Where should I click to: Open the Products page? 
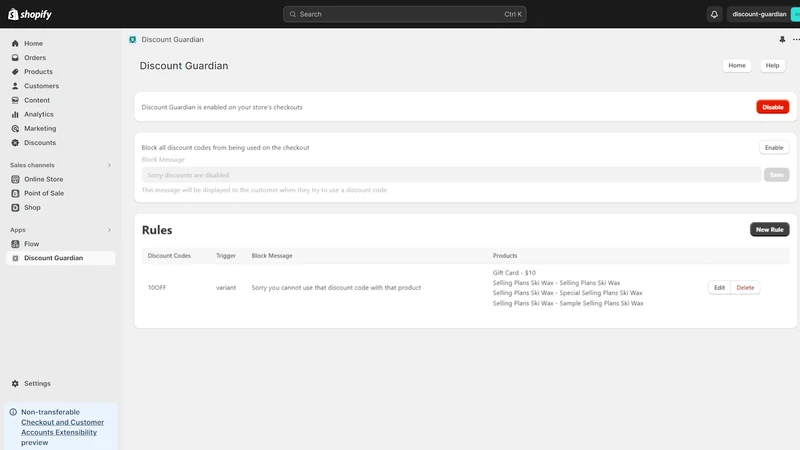pyautogui.click(x=38, y=72)
